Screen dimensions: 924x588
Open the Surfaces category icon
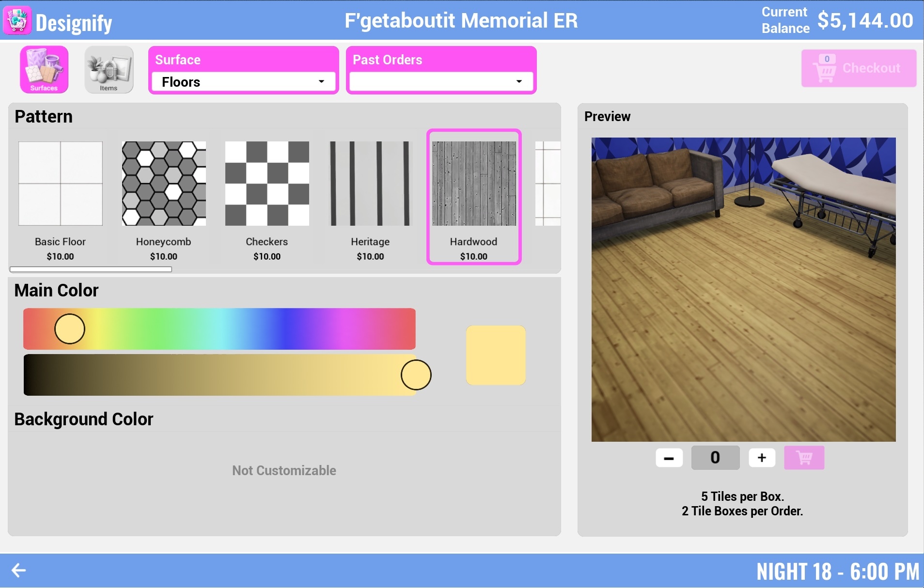44,70
